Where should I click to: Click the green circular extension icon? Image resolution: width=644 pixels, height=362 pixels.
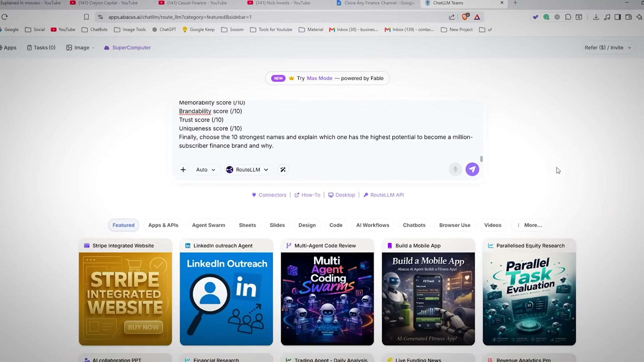[x=546, y=17]
